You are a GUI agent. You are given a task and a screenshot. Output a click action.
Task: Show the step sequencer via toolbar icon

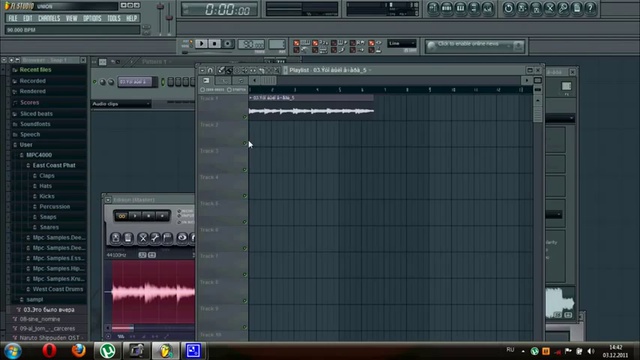point(447,8)
